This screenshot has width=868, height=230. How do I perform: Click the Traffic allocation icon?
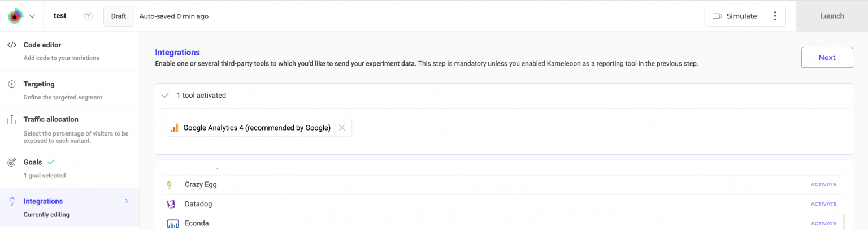pyautogui.click(x=11, y=120)
